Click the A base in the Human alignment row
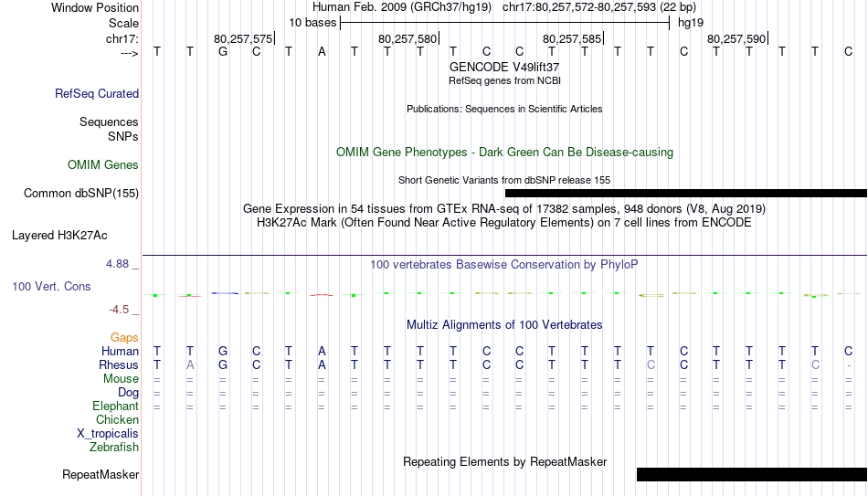Viewport: 868px width, 496px height. point(322,351)
